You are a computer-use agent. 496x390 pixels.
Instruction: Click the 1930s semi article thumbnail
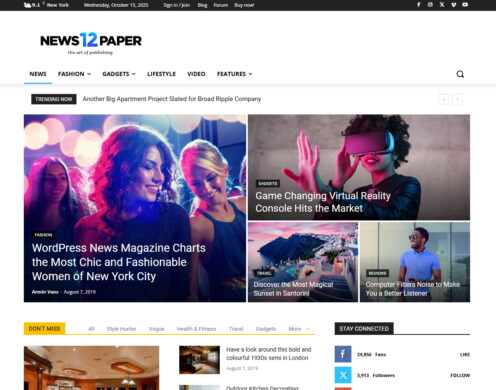[x=199, y=360]
